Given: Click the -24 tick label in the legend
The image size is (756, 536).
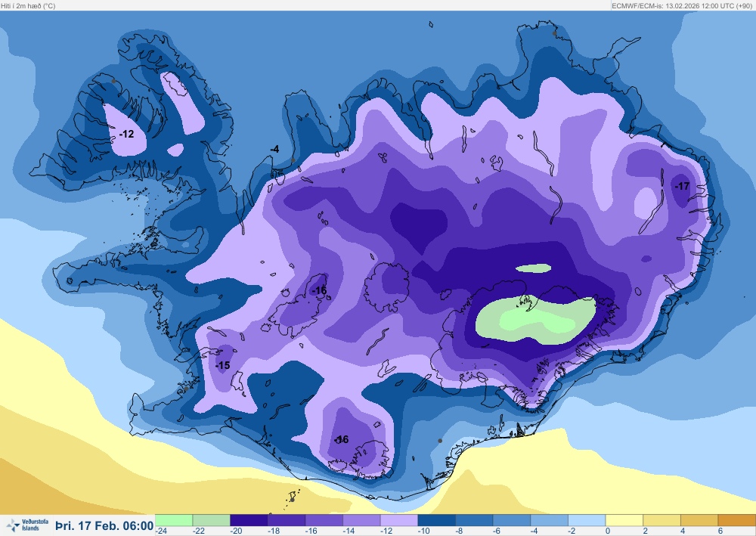Looking at the screenshot, I should click(x=161, y=531).
